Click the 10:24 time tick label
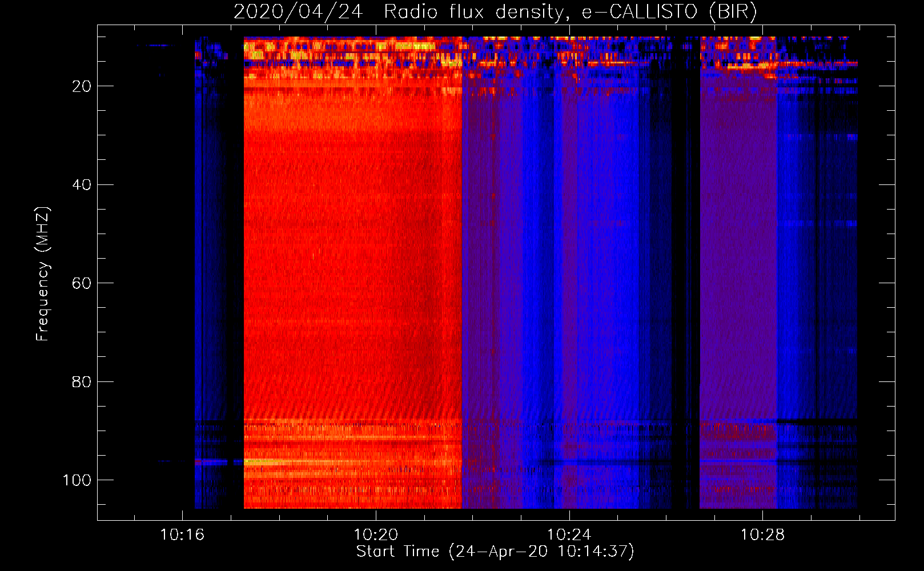The height and width of the screenshot is (571, 924). (569, 535)
